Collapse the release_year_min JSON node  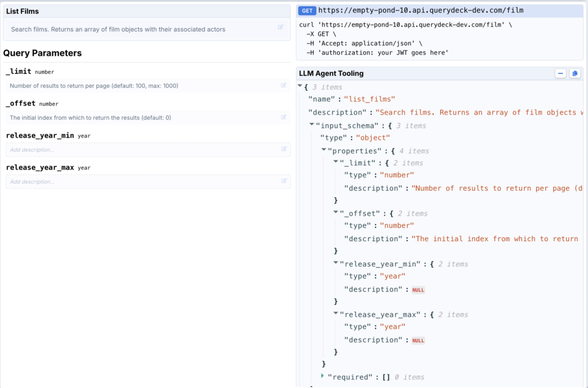coord(336,263)
